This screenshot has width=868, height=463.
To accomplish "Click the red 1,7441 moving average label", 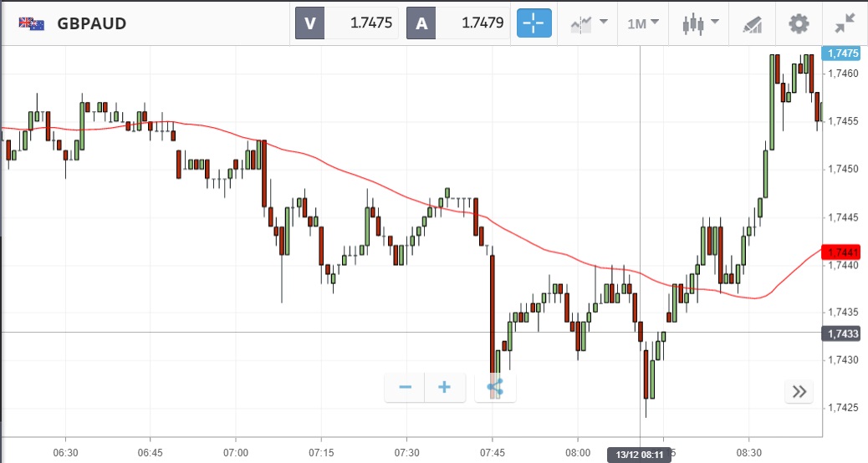I will tap(843, 252).
